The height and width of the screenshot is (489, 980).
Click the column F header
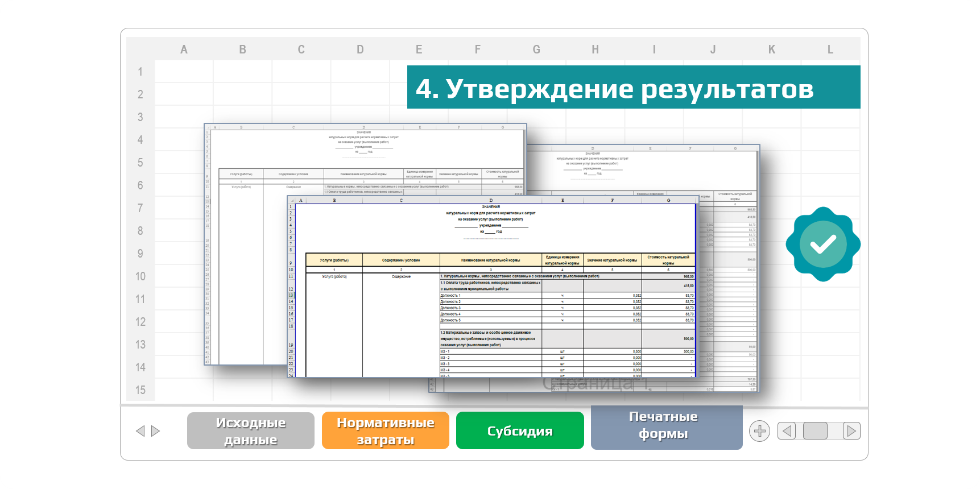pyautogui.click(x=477, y=49)
